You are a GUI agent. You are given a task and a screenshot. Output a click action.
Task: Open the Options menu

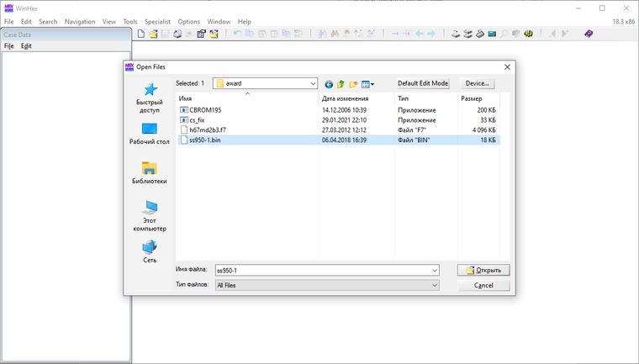tap(188, 22)
